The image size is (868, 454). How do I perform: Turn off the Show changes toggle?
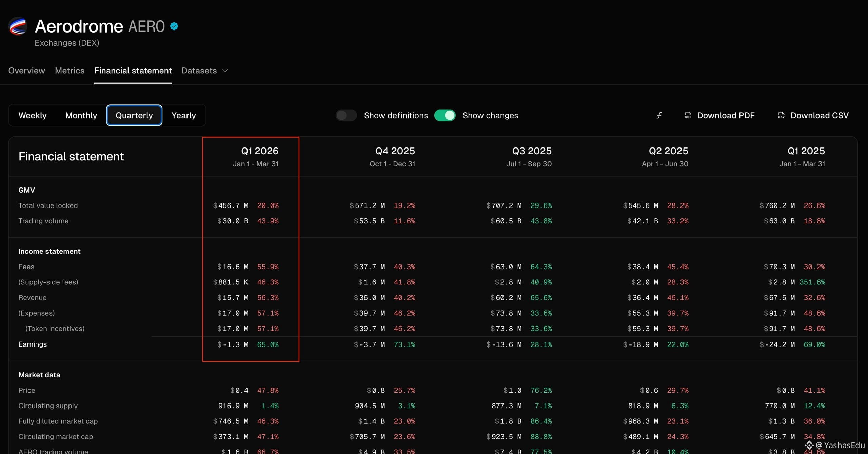coord(445,115)
